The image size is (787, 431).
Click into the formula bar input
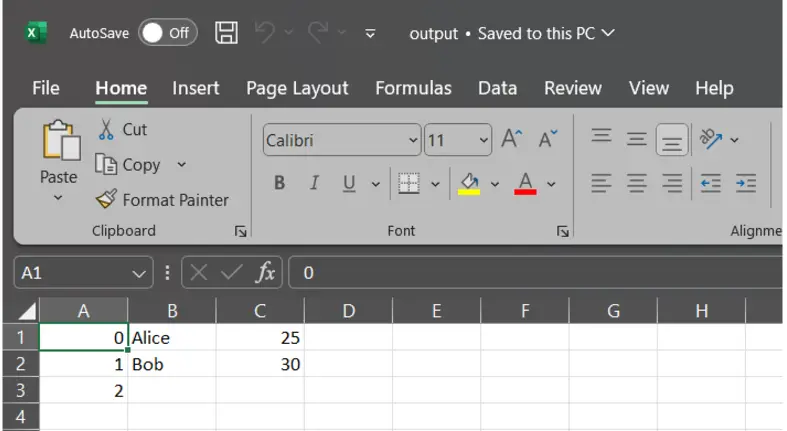535,272
